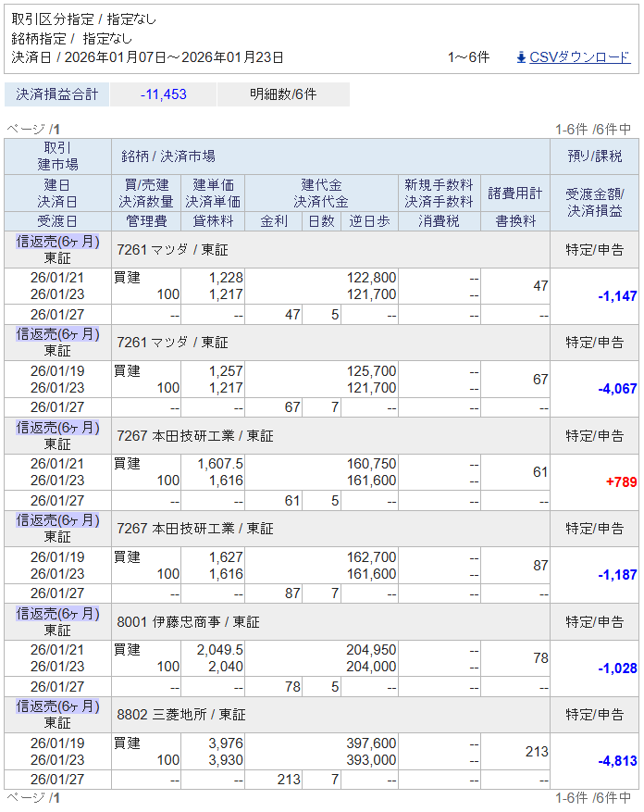Click the 金利 column header
This screenshot has width=644, height=812.
click(x=274, y=221)
